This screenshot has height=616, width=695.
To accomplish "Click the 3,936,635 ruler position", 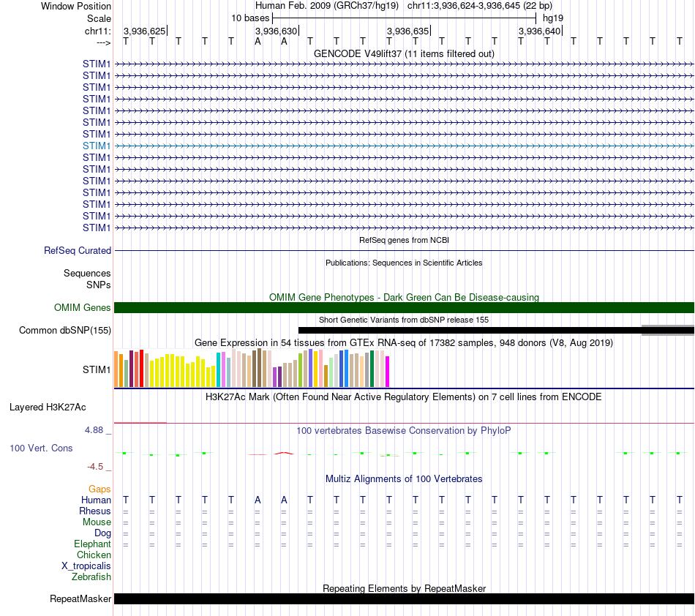I will click(407, 31).
